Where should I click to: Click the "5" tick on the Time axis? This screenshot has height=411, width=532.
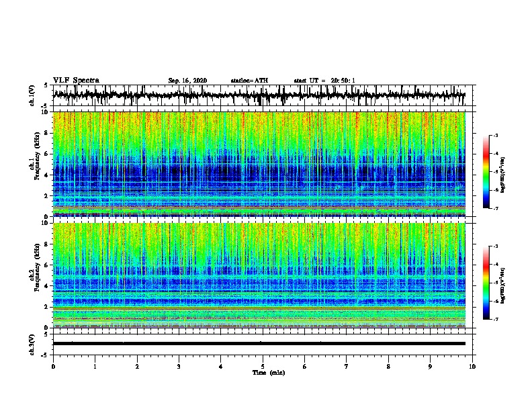263,367
